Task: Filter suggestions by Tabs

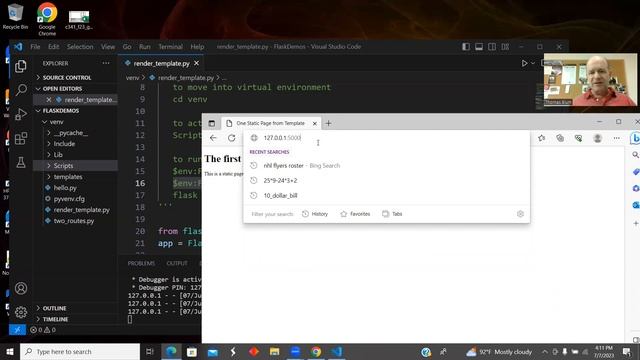Action: click(392, 214)
